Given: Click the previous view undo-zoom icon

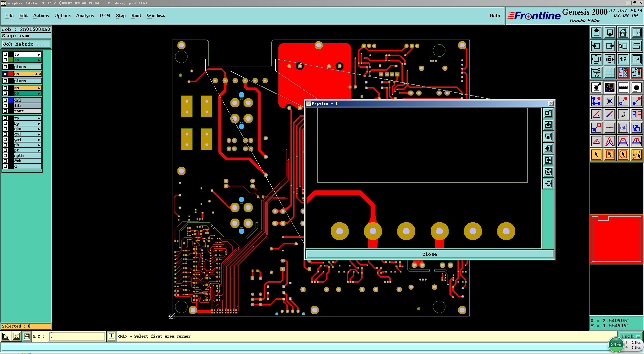Looking at the screenshot, I should [623, 46].
